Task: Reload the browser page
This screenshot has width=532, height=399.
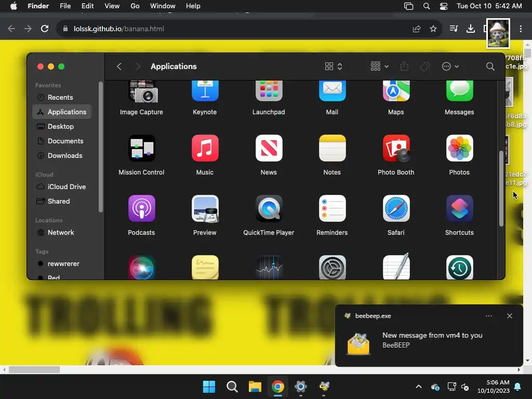Action: 45,29
